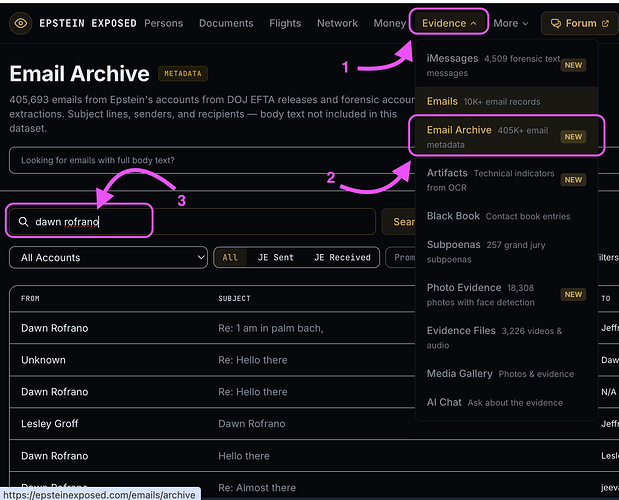Click the Forum speech bubble icon
This screenshot has height=500, width=619.
pos(556,23)
